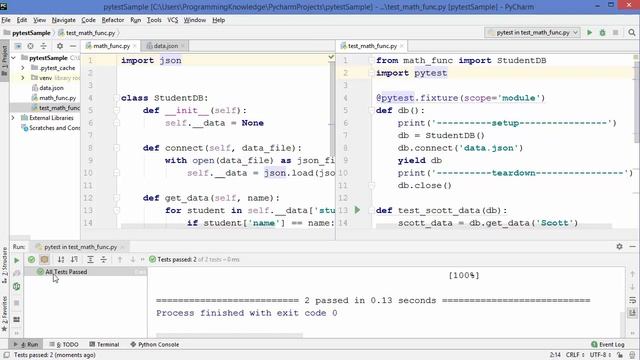Sort test results by duration
The height and width of the screenshot is (360, 640).
(x=74, y=260)
